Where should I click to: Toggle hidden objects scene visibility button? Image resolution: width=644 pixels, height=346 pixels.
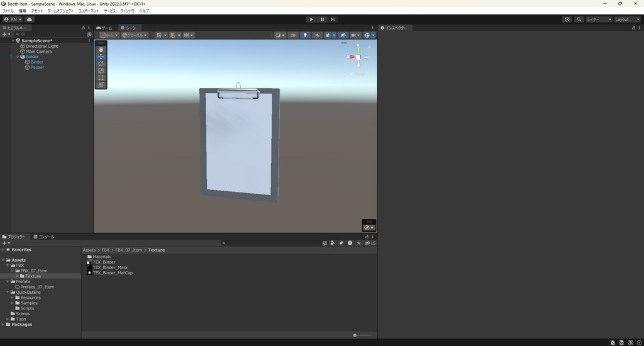343,35
